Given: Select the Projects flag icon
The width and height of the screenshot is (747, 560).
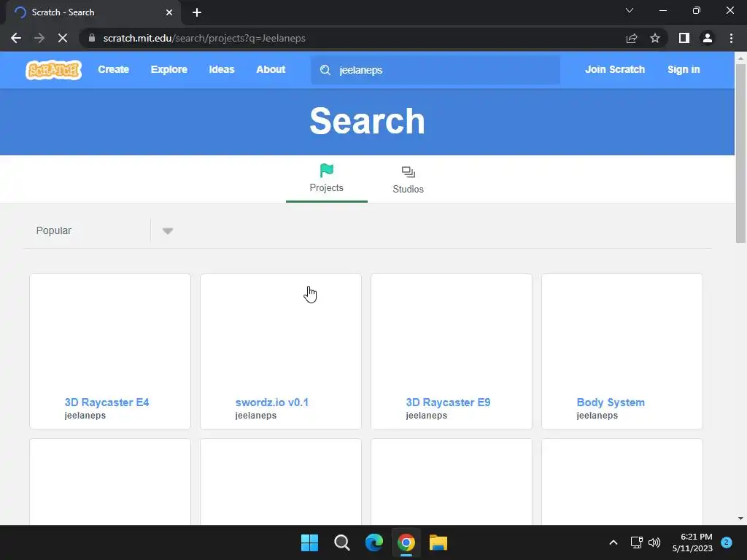Looking at the screenshot, I should (327, 171).
